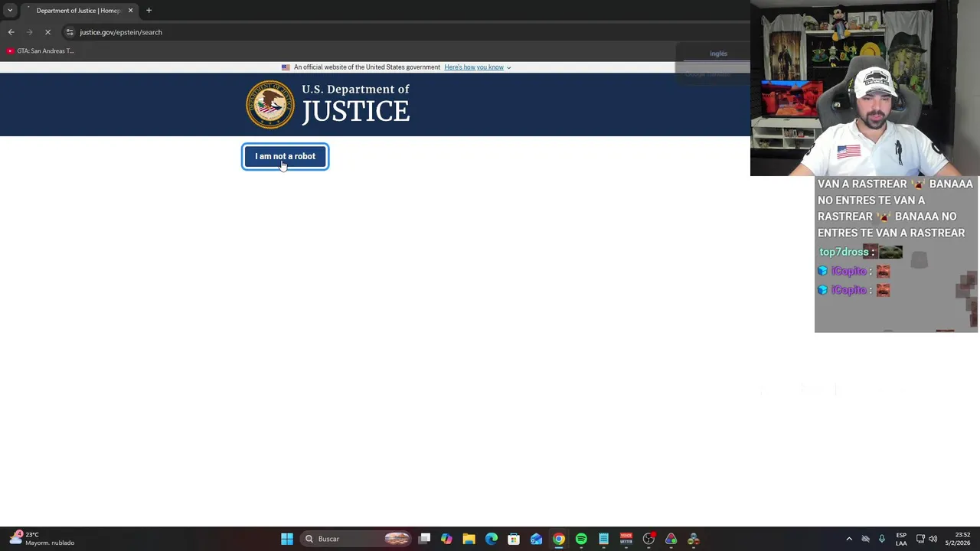
Task: Open the Mail app taskbar icon
Action: point(536,539)
